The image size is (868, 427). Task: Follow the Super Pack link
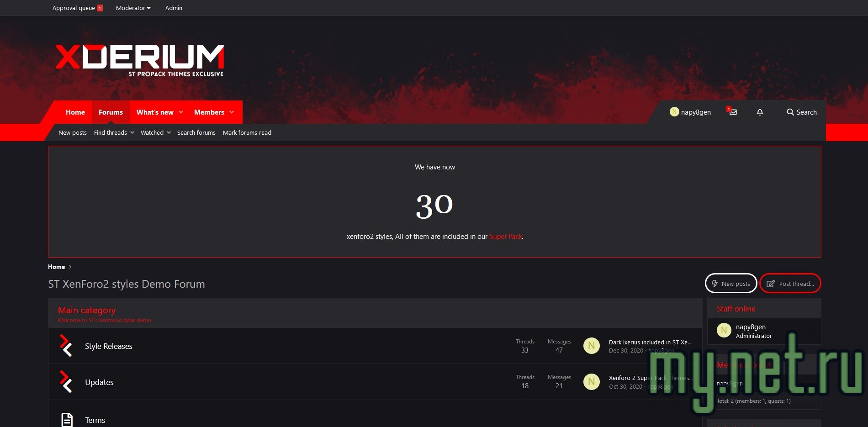click(505, 237)
